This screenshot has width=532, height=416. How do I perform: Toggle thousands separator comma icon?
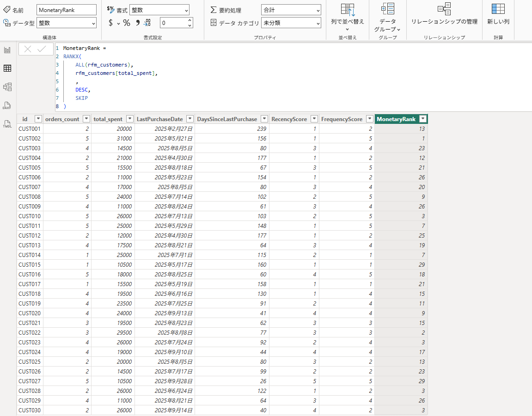tap(137, 23)
